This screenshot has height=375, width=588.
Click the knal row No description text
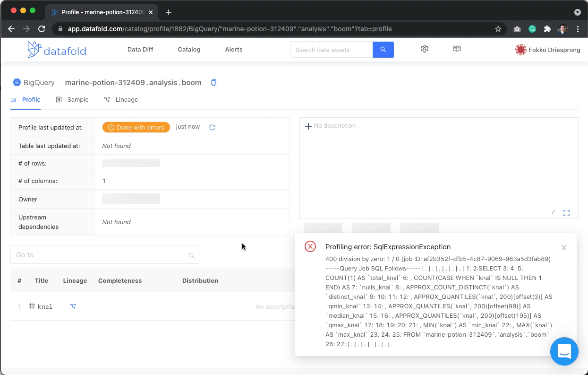275,306
